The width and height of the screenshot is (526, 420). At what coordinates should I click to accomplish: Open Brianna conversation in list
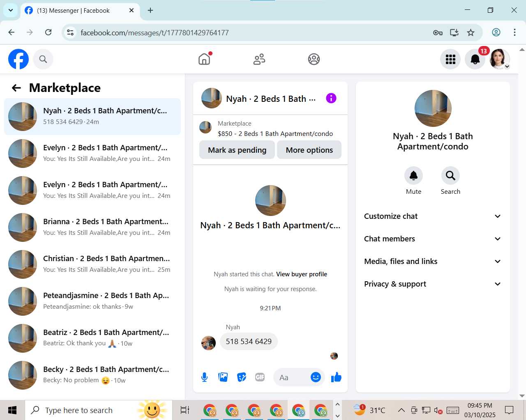coord(92,227)
